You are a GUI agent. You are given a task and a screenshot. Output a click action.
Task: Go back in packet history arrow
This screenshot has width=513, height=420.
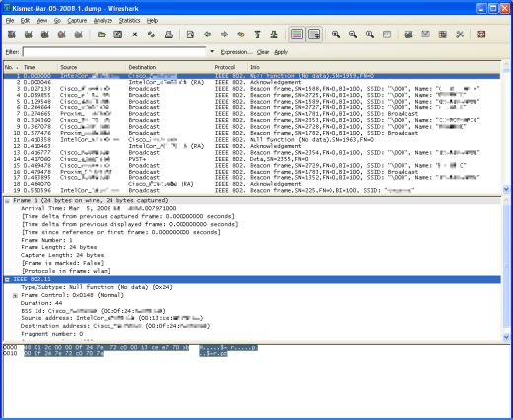click(x=207, y=35)
